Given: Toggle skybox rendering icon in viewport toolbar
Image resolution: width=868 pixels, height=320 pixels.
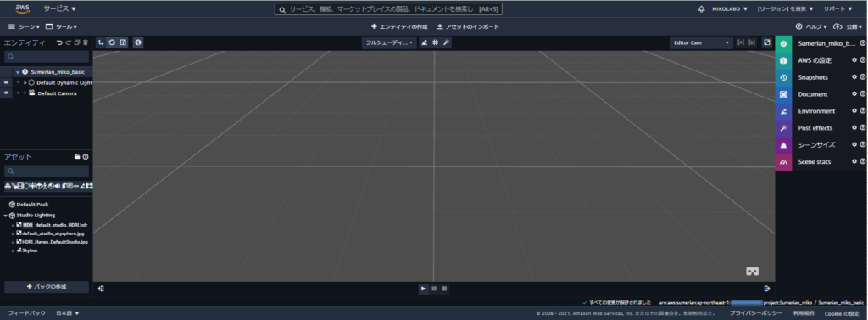Looking at the screenshot, I should tap(424, 42).
